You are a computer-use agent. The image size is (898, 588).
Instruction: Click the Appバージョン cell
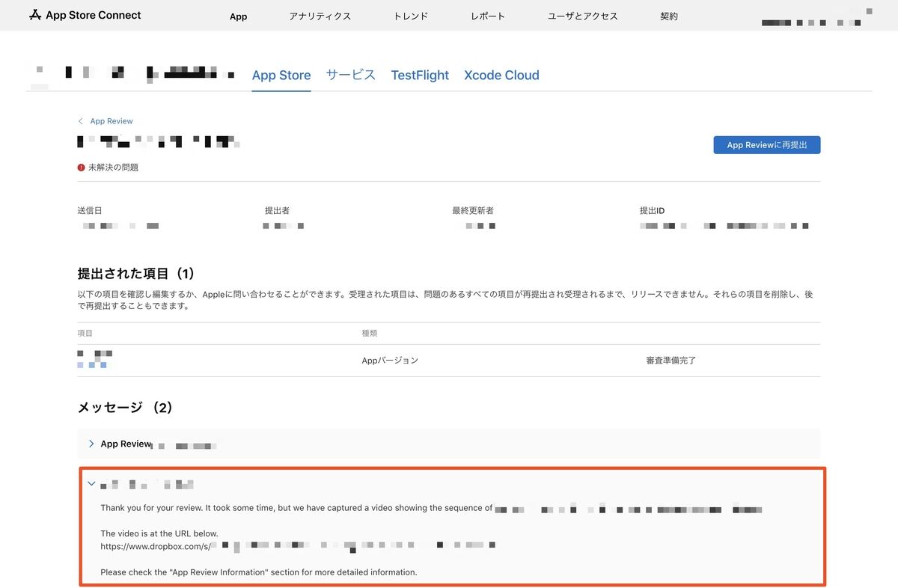click(x=390, y=361)
